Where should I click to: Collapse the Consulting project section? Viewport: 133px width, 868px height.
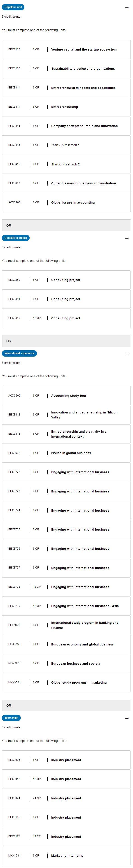click(127, 238)
